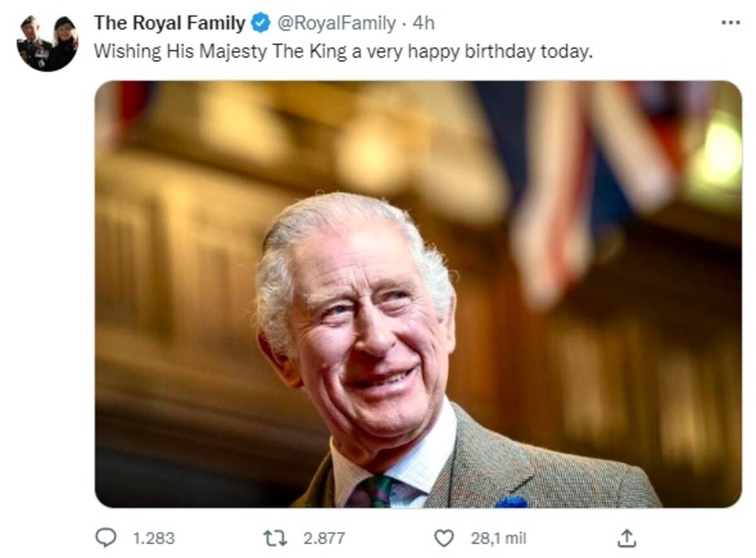Click the reply speech bubble icon
This screenshot has height=558, width=756.
coord(106,537)
